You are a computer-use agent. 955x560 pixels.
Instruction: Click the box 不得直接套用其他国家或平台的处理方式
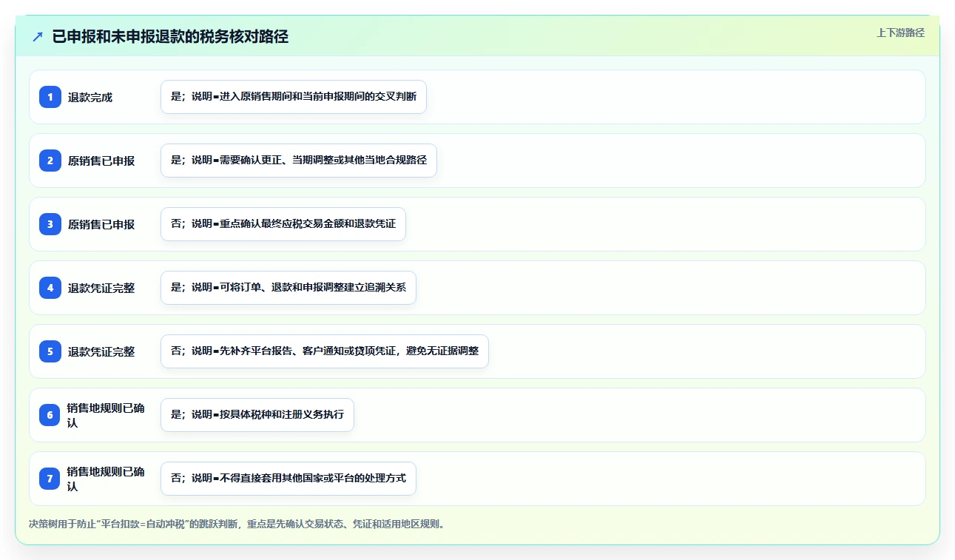[288, 479]
